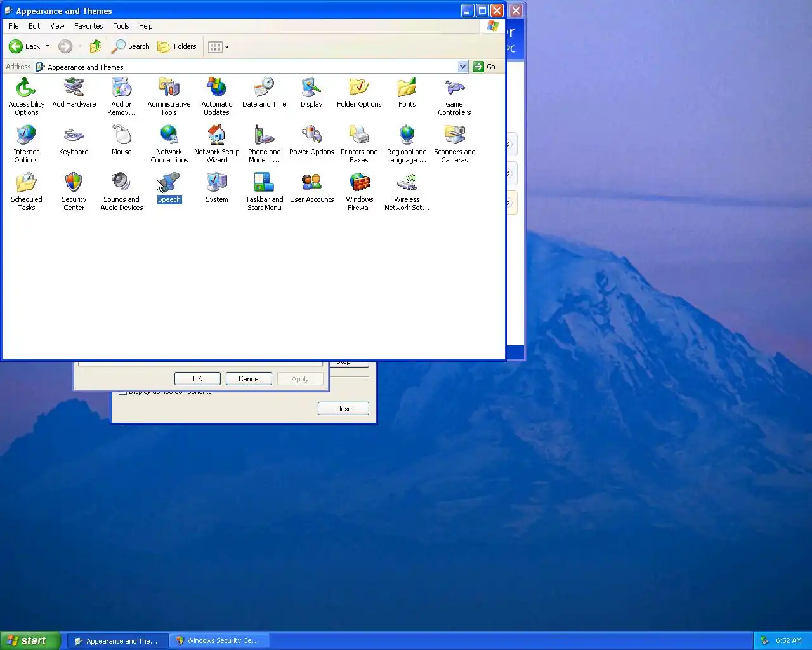The height and width of the screenshot is (650, 812).
Task: Open Wireless Network Setup Wizard icon
Action: pos(407,191)
